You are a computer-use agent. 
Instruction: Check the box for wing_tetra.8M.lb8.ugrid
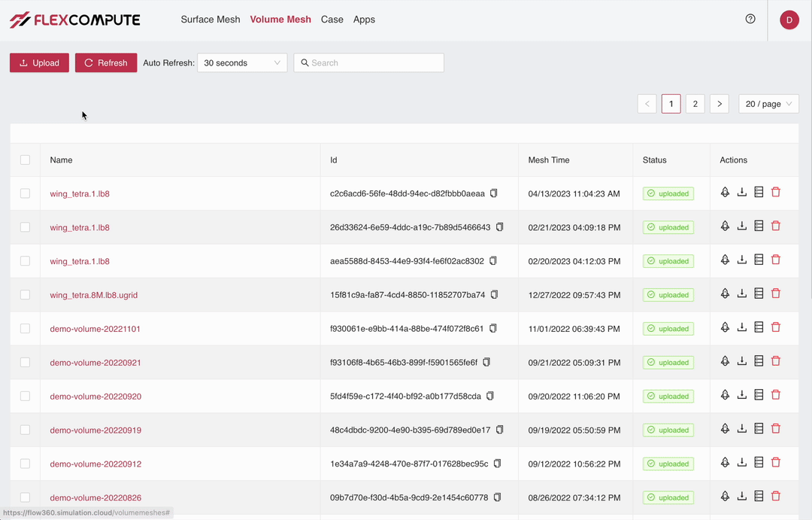pyautogui.click(x=25, y=295)
